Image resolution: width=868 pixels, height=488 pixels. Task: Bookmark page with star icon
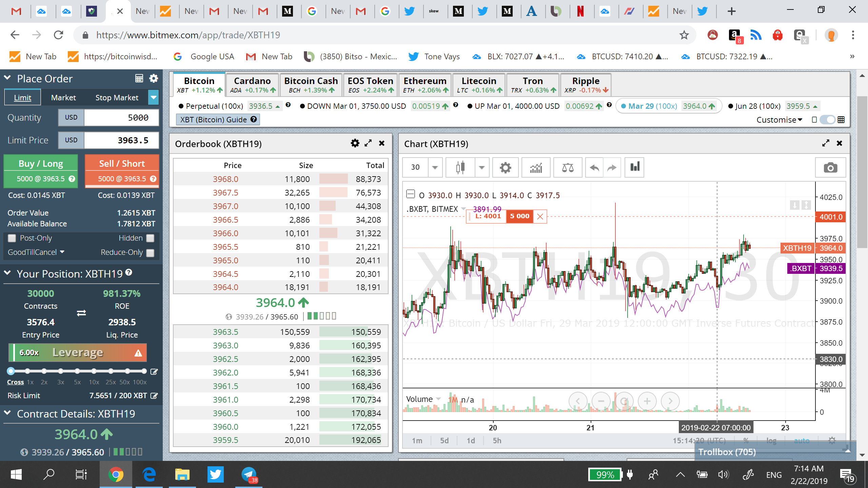pos(684,35)
